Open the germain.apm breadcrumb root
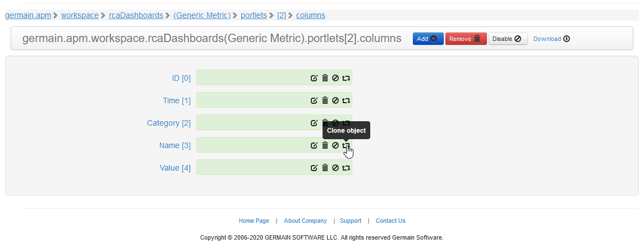 point(27,15)
